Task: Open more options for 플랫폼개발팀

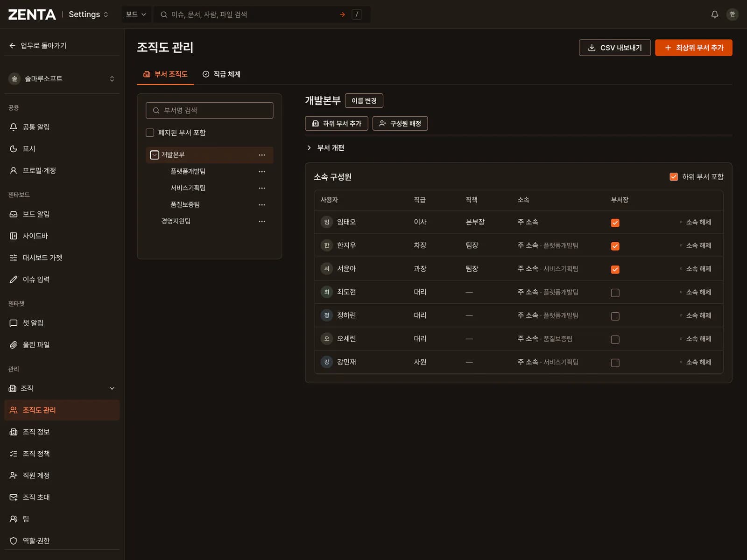Action: 262,172
